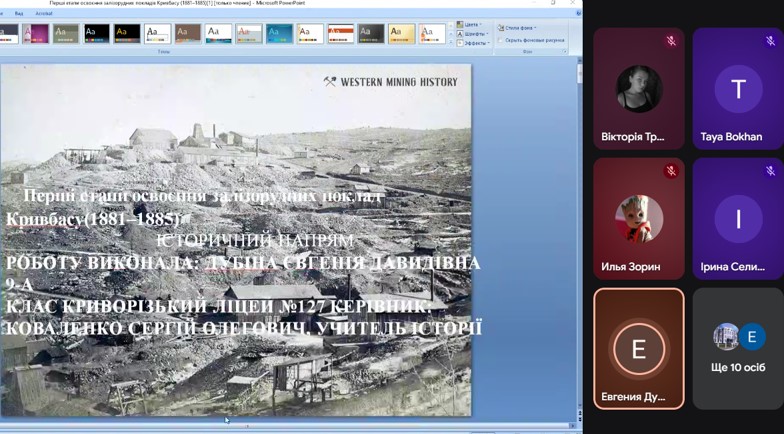
Task: Toggle the Скрыть фоновые рисунки checkbox
Action: coord(501,41)
